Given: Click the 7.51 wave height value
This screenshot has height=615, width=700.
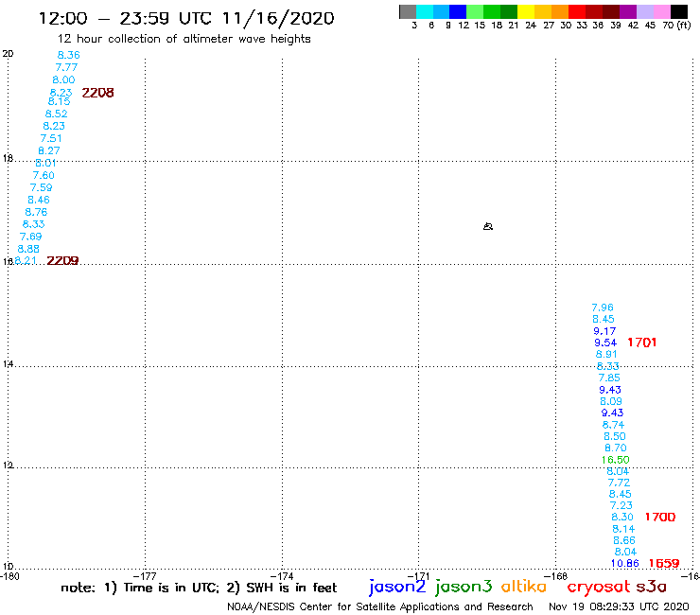Looking at the screenshot, I should point(51,138).
